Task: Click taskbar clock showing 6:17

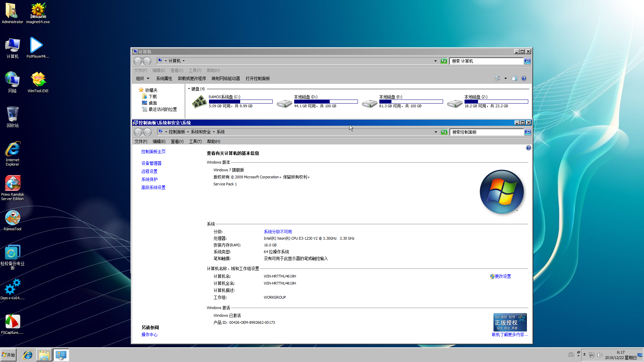Action: pos(621,355)
